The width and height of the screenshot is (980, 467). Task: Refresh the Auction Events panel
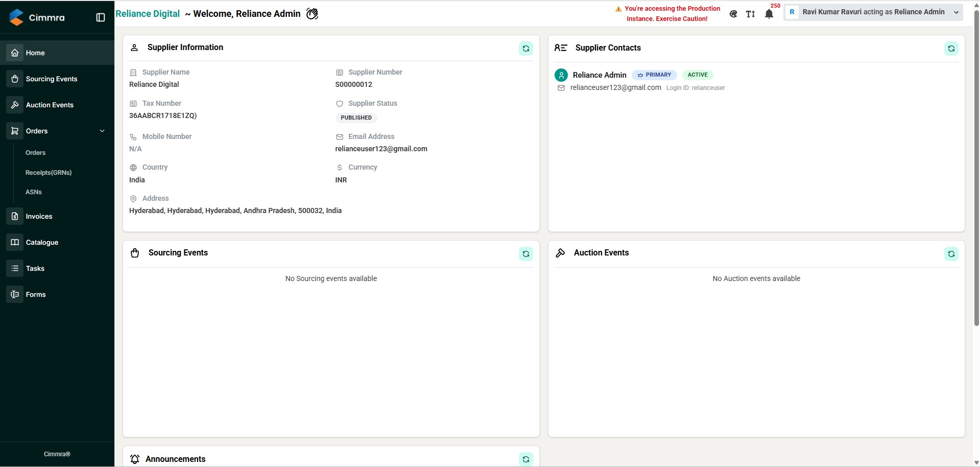click(x=951, y=254)
